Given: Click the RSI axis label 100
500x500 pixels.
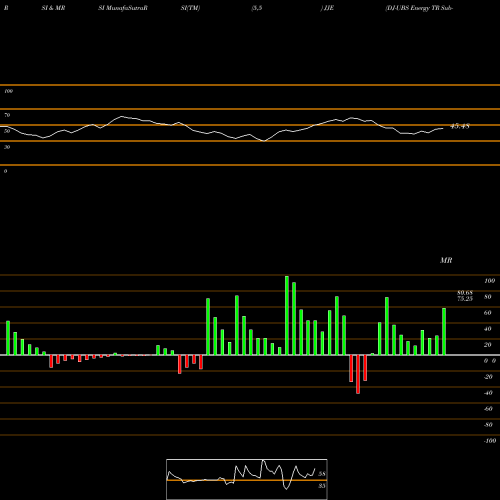Looking at the screenshot, I should coord(8,91).
